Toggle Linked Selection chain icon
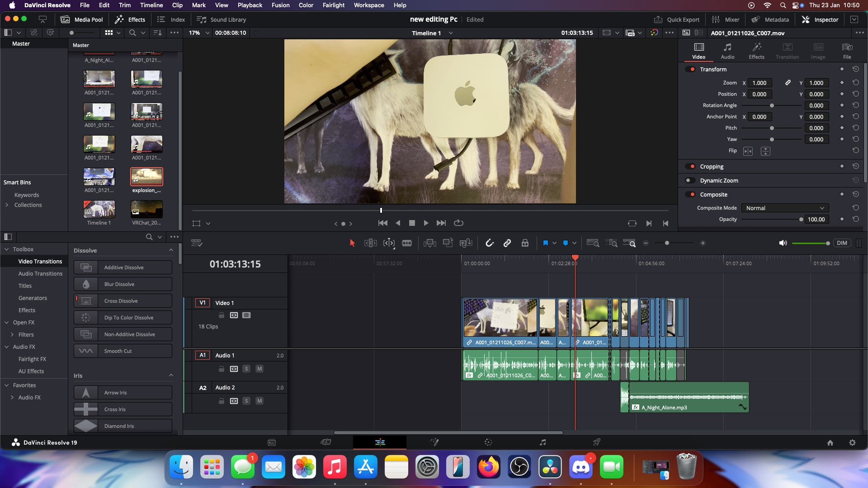 507,243
